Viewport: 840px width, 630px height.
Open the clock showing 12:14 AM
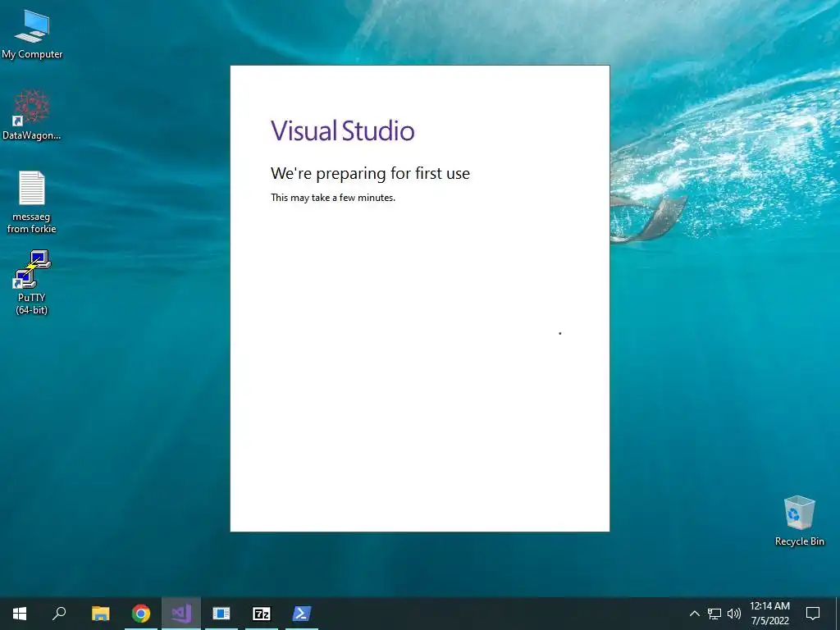tap(769, 614)
